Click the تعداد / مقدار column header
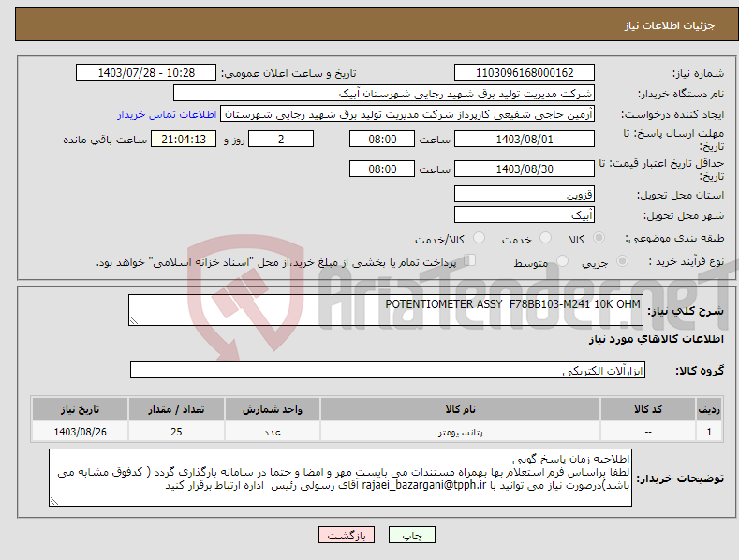739x560 pixels. [x=176, y=409]
